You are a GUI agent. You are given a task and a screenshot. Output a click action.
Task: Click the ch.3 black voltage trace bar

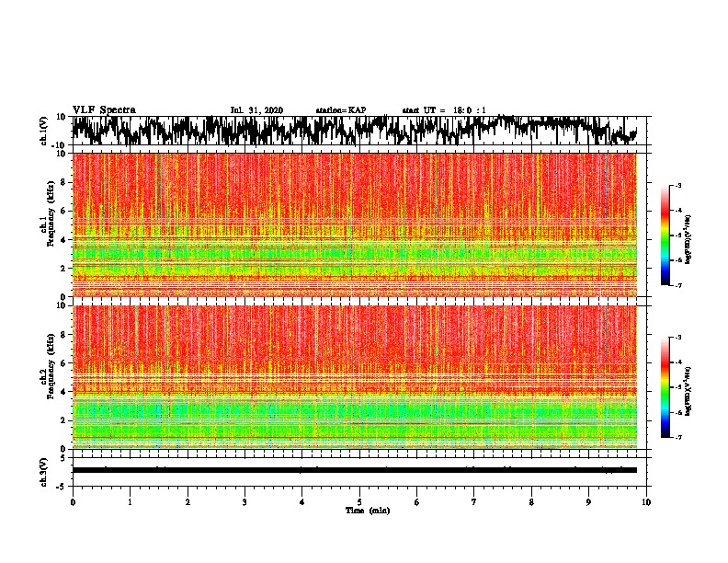click(355, 470)
